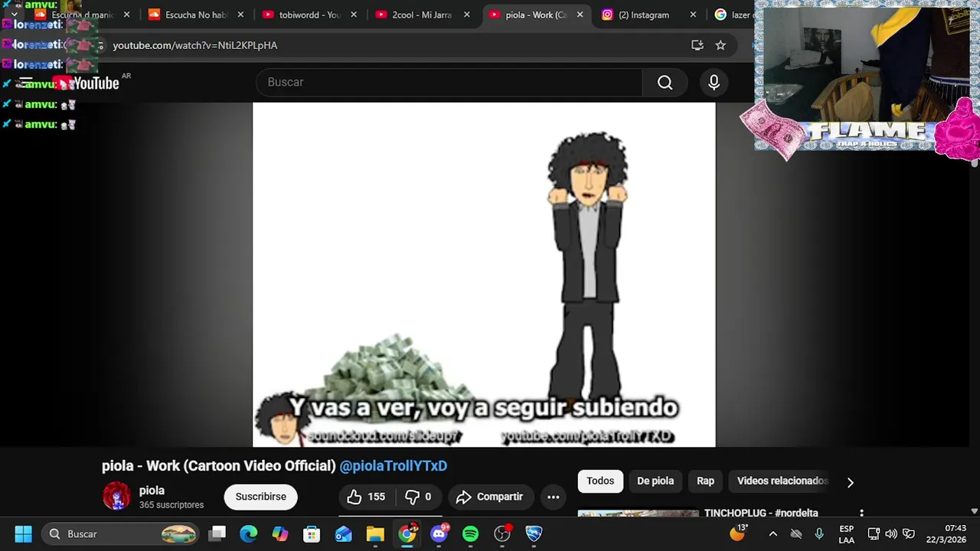The image size is (980, 551).
Task: Switch to the 'Escucha No hab' tab
Action: click(197, 15)
